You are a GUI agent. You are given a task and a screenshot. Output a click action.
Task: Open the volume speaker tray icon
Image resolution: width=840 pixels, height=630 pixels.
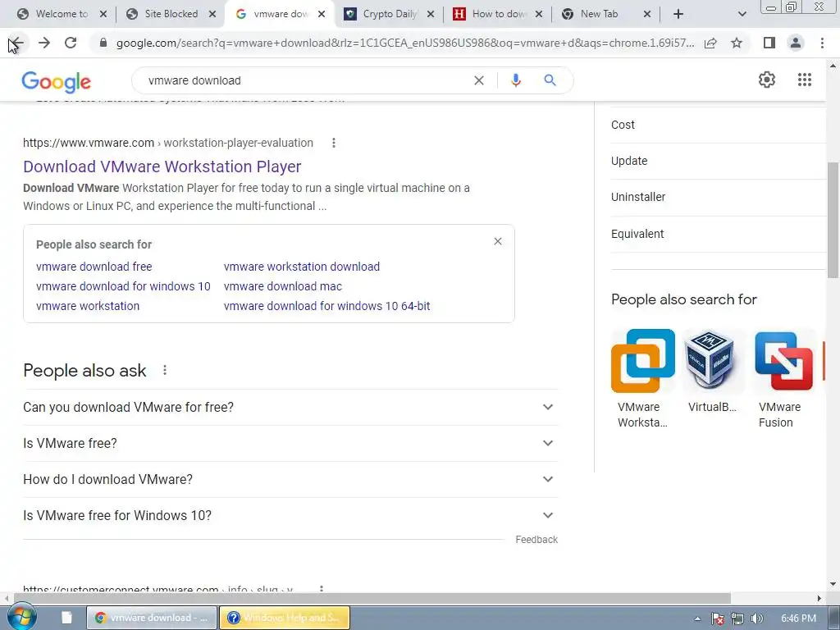tap(757, 619)
